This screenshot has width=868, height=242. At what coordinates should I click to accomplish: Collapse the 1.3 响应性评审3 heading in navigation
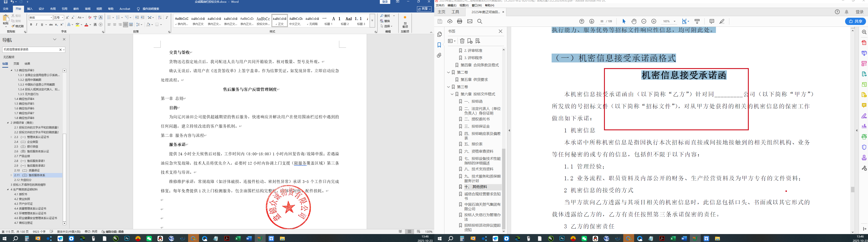12,70
